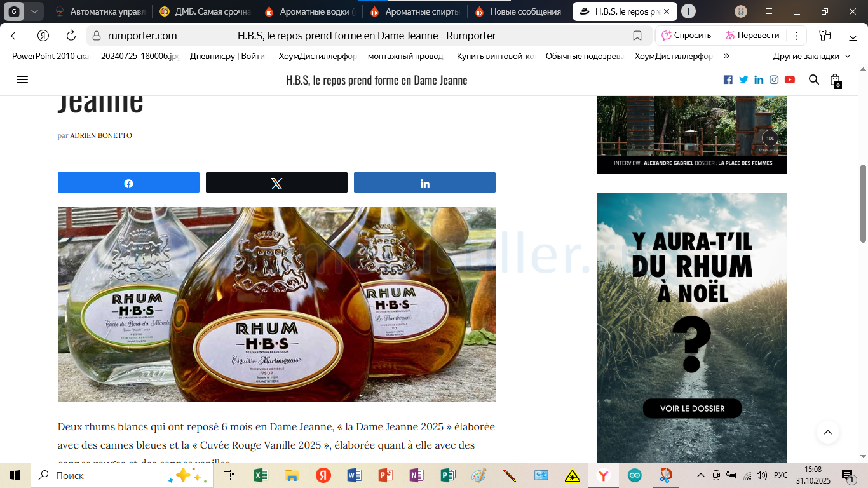Expand the tab group dropdown arrow

[34, 11]
